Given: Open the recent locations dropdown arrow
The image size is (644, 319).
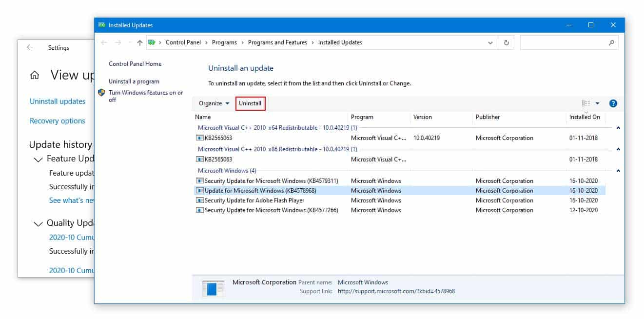Looking at the screenshot, I should 130,43.
